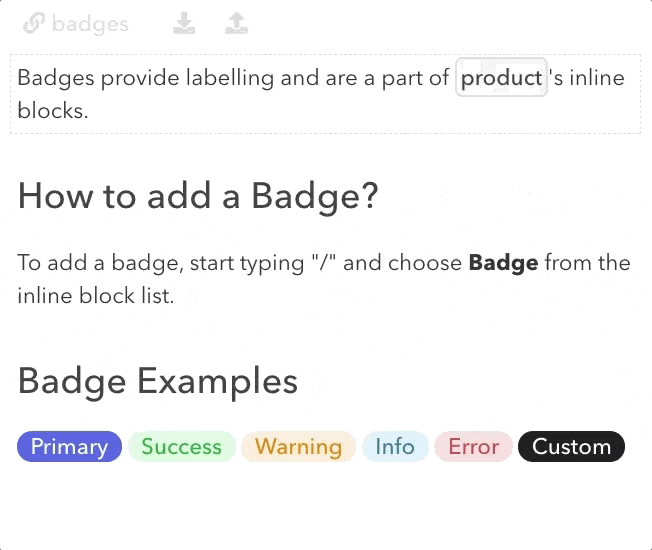The image size is (652, 550).
Task: Select the blue Info badge
Action: pos(395,446)
